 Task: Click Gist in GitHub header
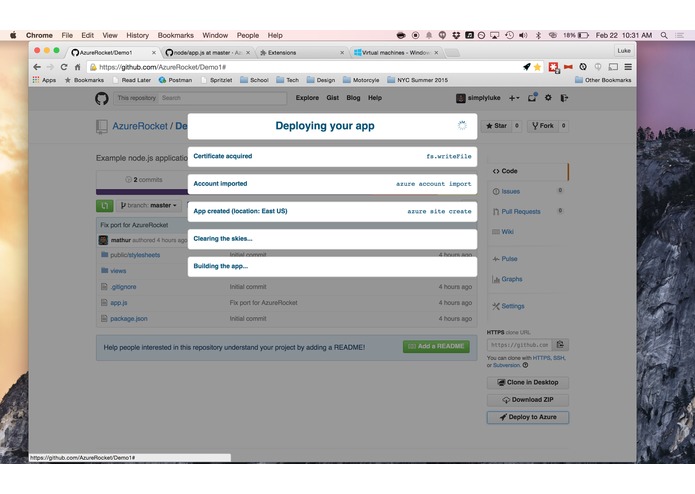[332, 98]
